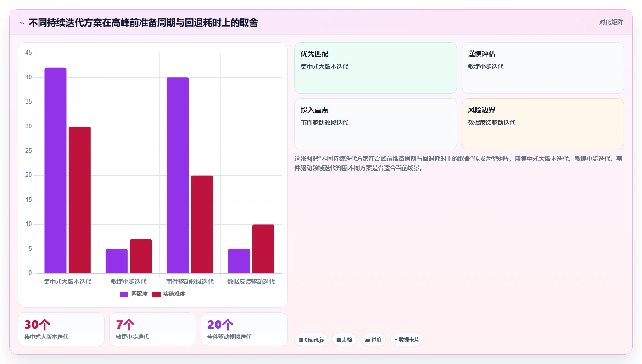Open the 优先匹配 matrix card
This screenshot has width=642, height=364.
pyautogui.click(x=375, y=68)
